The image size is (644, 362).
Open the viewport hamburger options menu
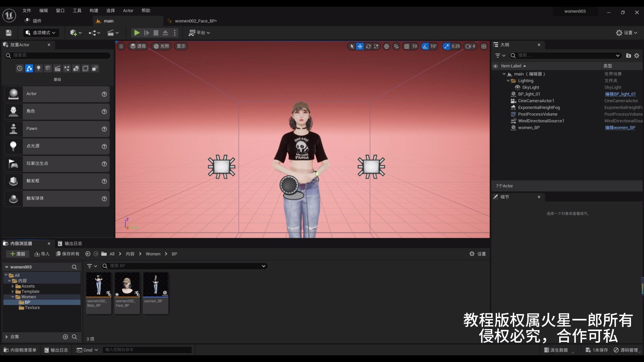[x=121, y=46]
